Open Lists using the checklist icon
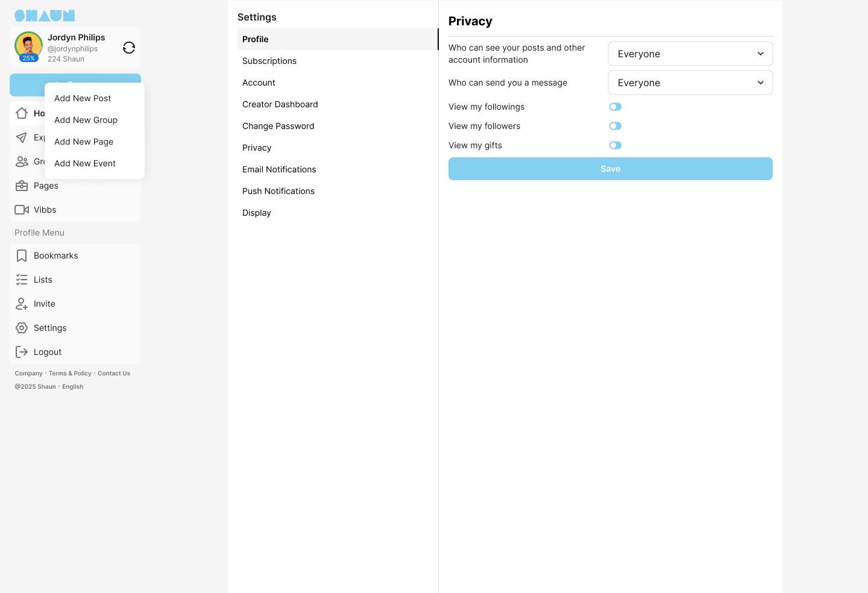The width and height of the screenshot is (868, 593). click(22, 280)
